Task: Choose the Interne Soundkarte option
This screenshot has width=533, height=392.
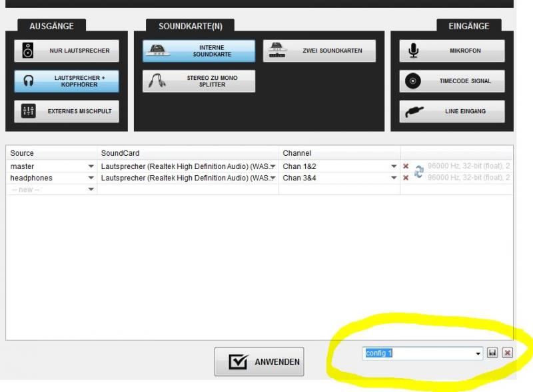Action: [199, 51]
